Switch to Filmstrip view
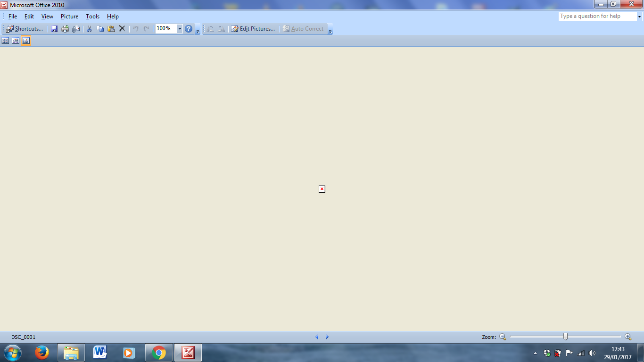Viewport: 644px width, 362px height. 16,41
